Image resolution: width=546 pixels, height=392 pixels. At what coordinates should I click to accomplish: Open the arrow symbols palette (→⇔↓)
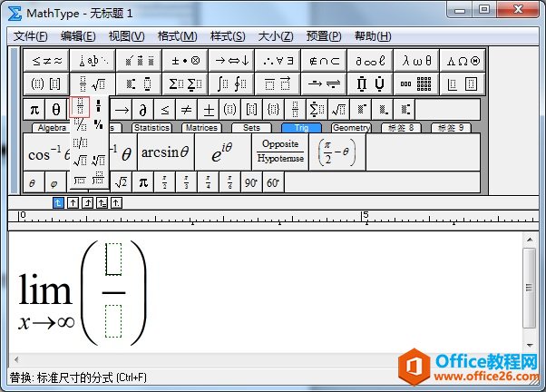(x=231, y=61)
